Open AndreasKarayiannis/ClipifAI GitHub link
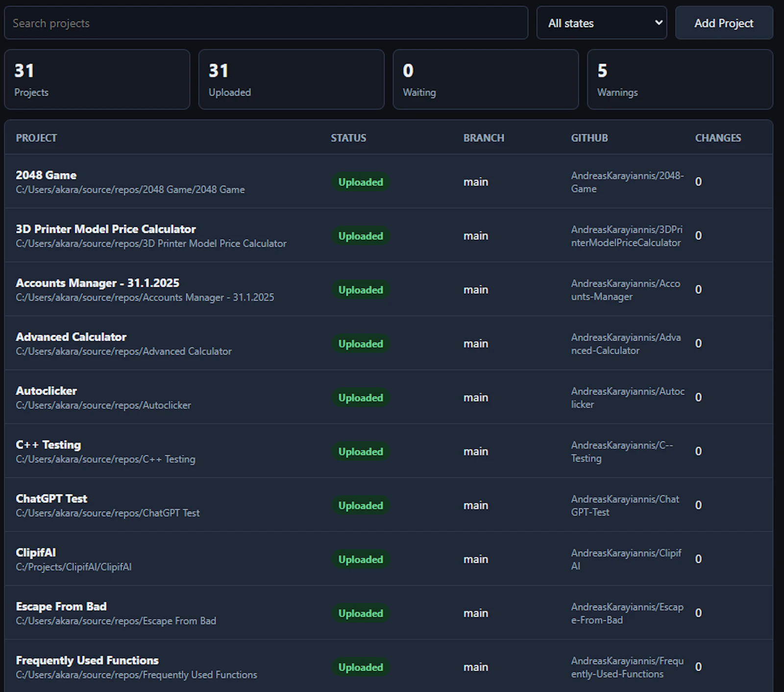This screenshot has height=692, width=784. point(626,559)
